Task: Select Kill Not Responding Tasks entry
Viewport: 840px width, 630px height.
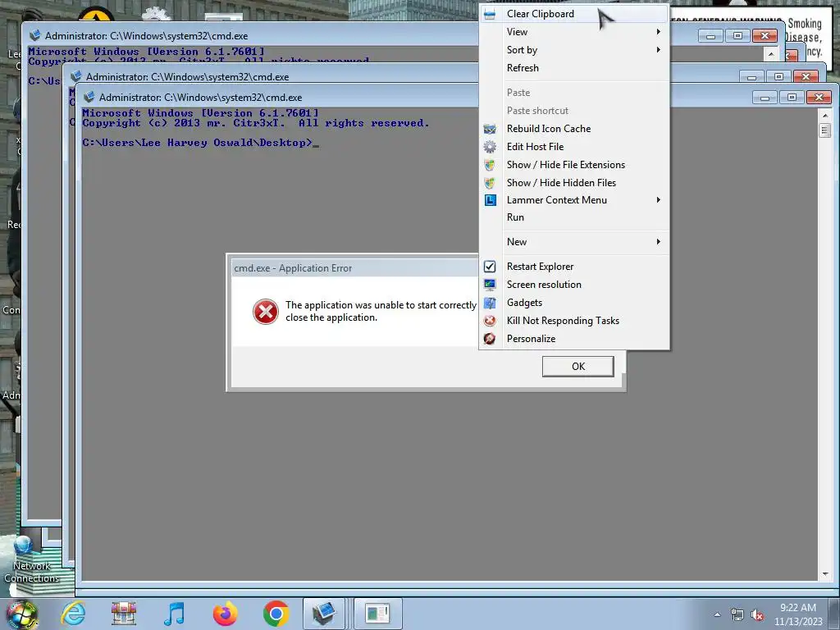Action: tap(574, 321)
